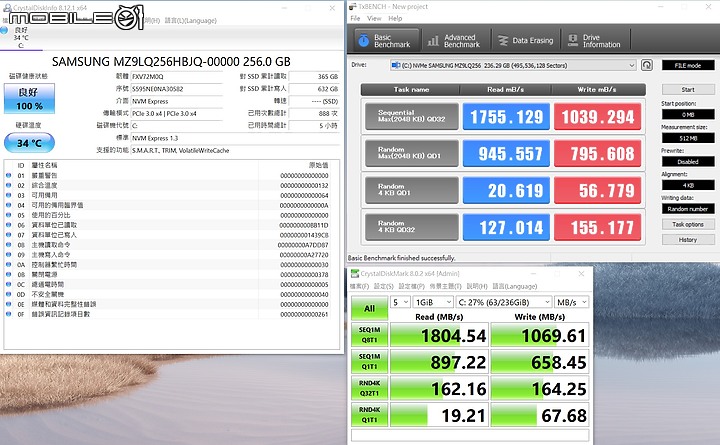This screenshot has height=445, width=720.
Task: Click the FILE mode button in TxBENCH
Action: tap(688, 66)
